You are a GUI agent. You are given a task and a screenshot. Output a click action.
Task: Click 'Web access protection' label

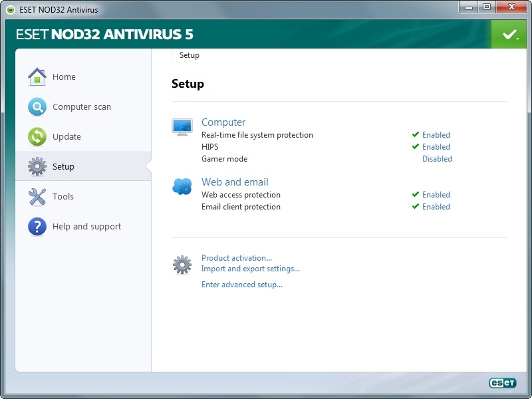pyautogui.click(x=241, y=195)
